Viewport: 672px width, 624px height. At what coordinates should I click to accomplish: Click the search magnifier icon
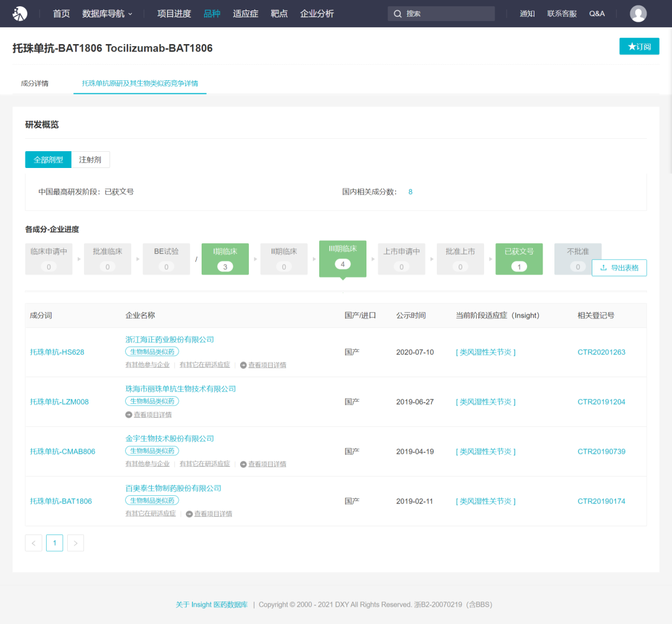(398, 14)
